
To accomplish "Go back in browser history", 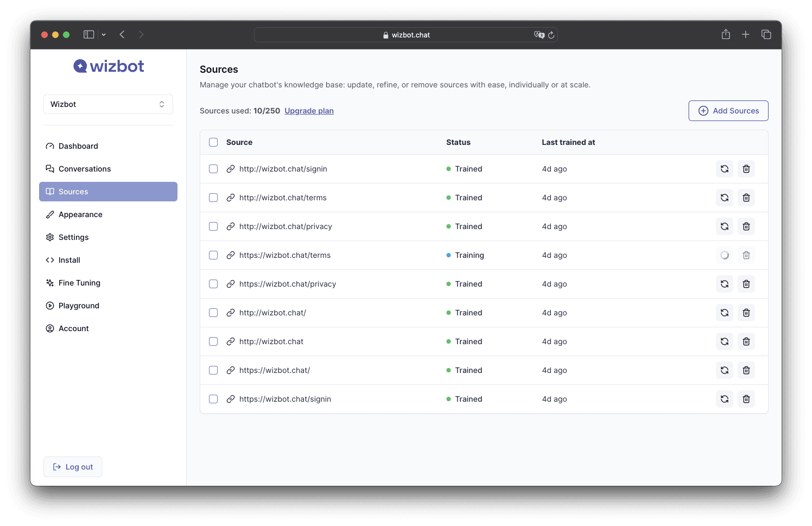I will coord(122,34).
